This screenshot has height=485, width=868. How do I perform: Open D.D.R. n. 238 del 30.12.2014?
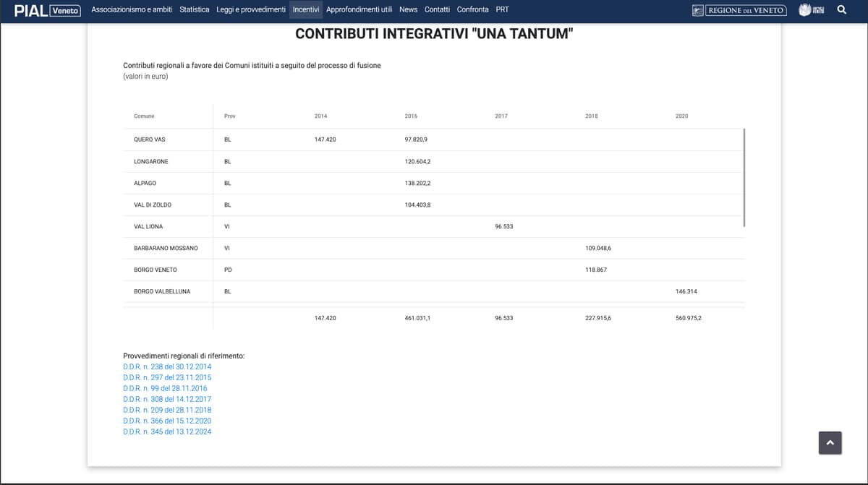click(167, 366)
